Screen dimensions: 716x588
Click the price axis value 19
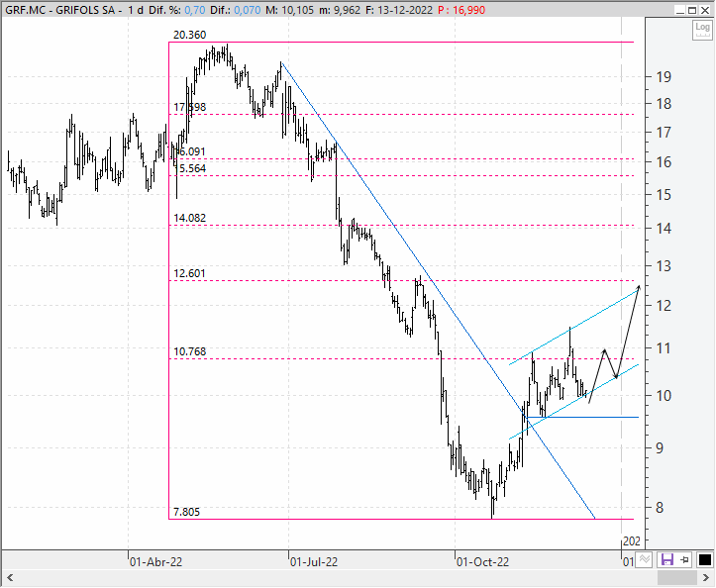[664, 76]
